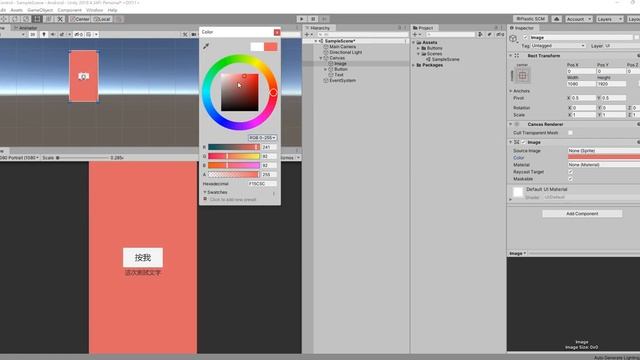
Task: Open the Layers dropdown
Action: 609,19
